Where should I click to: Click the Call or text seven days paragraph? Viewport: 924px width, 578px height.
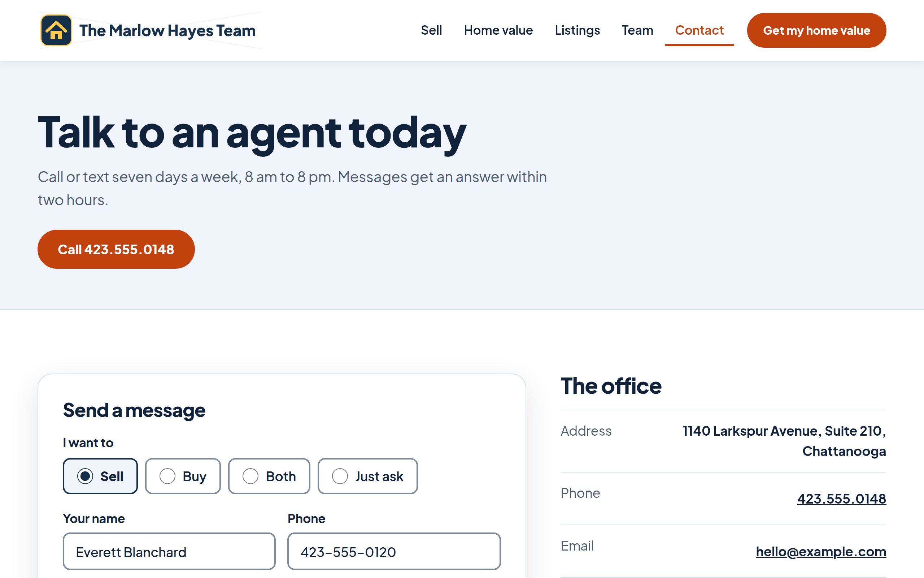(x=292, y=188)
